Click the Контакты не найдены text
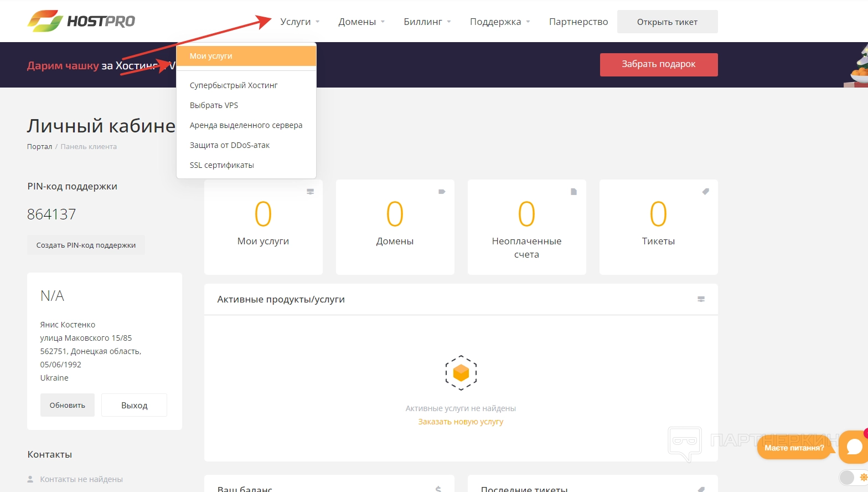The width and height of the screenshot is (868, 492). pyautogui.click(x=81, y=479)
